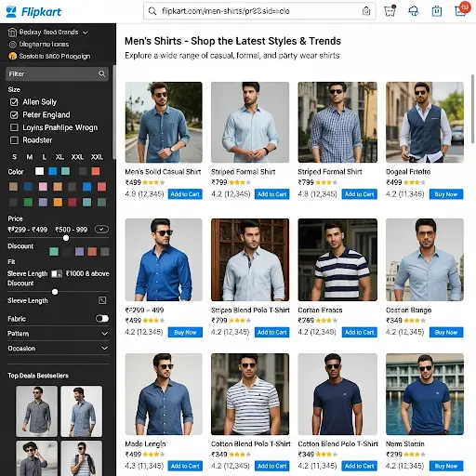This screenshot has height=476, width=476.
Task: Add Made Lengin shirt to cart
Action: click(x=185, y=466)
